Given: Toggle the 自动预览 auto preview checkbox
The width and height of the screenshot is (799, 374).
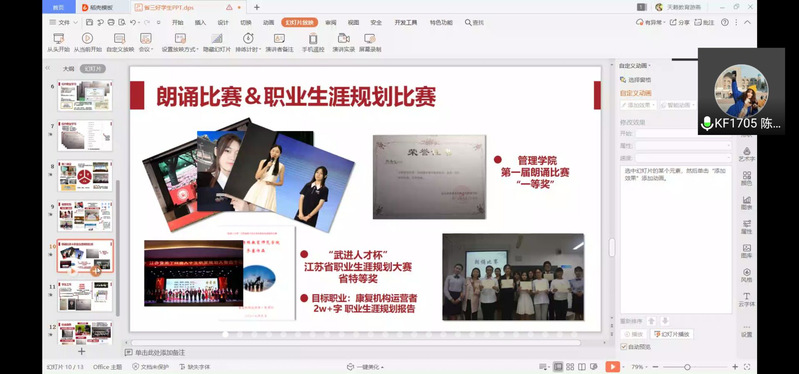Looking at the screenshot, I should (x=624, y=347).
